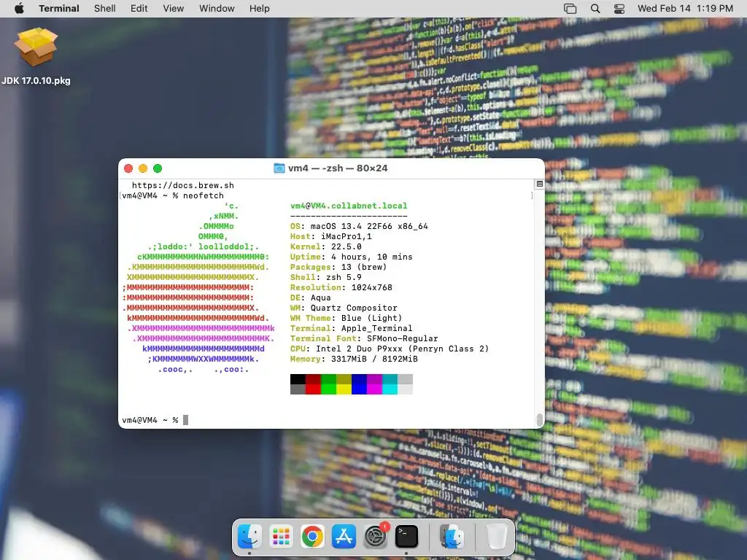Click the black color block in neofetch palette
747x560 pixels.
click(x=298, y=379)
